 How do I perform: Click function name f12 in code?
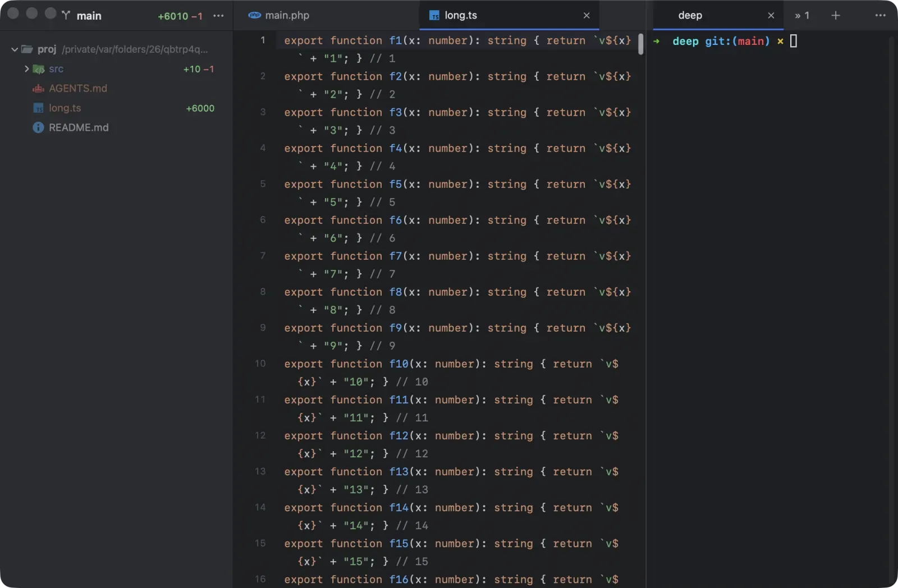click(399, 435)
